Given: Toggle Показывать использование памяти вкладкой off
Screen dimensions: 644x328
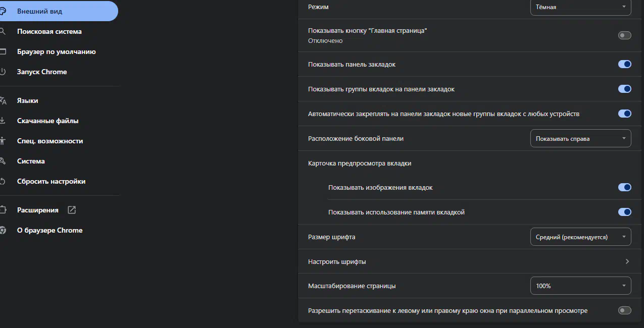Looking at the screenshot, I should pos(624,212).
